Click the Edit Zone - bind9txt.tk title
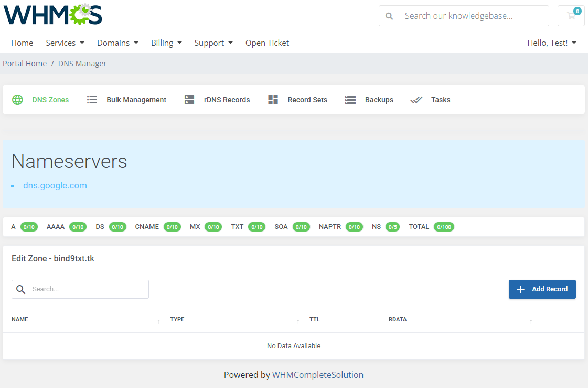 53,258
